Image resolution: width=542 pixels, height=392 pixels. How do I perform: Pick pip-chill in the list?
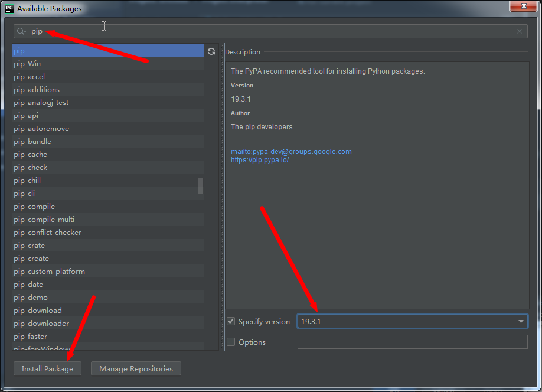click(x=108, y=181)
